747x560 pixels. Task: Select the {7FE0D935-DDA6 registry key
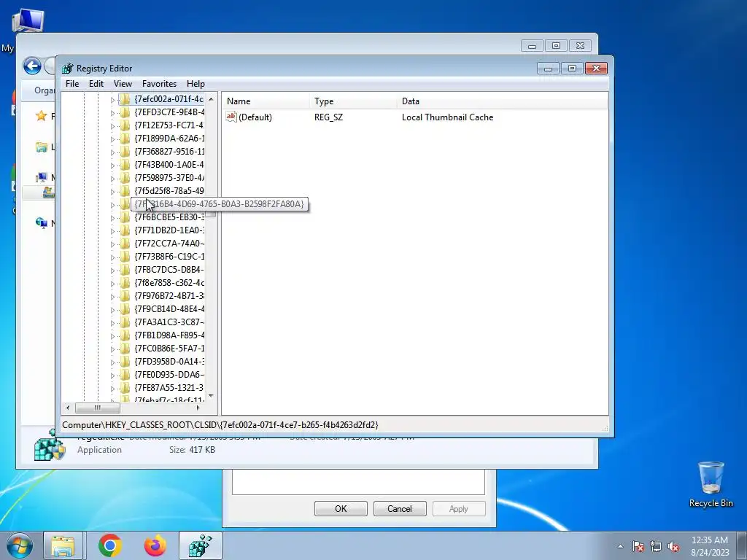pos(169,375)
